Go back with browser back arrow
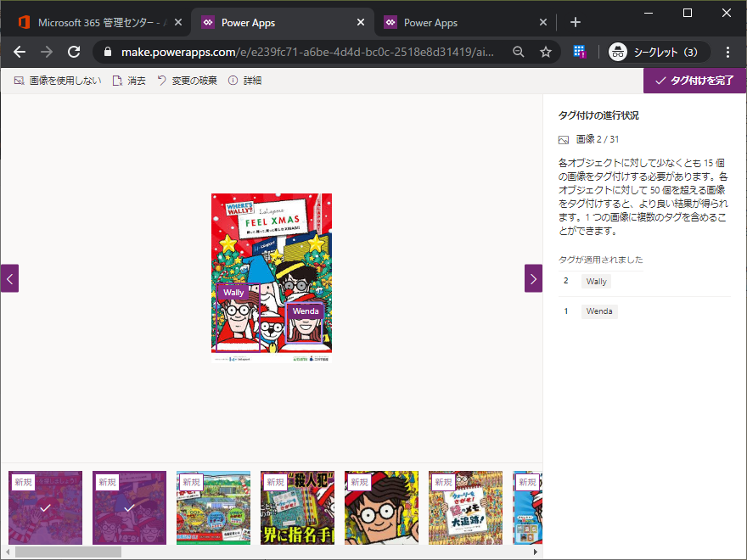Screen dimensions: 747x560 click(20, 52)
